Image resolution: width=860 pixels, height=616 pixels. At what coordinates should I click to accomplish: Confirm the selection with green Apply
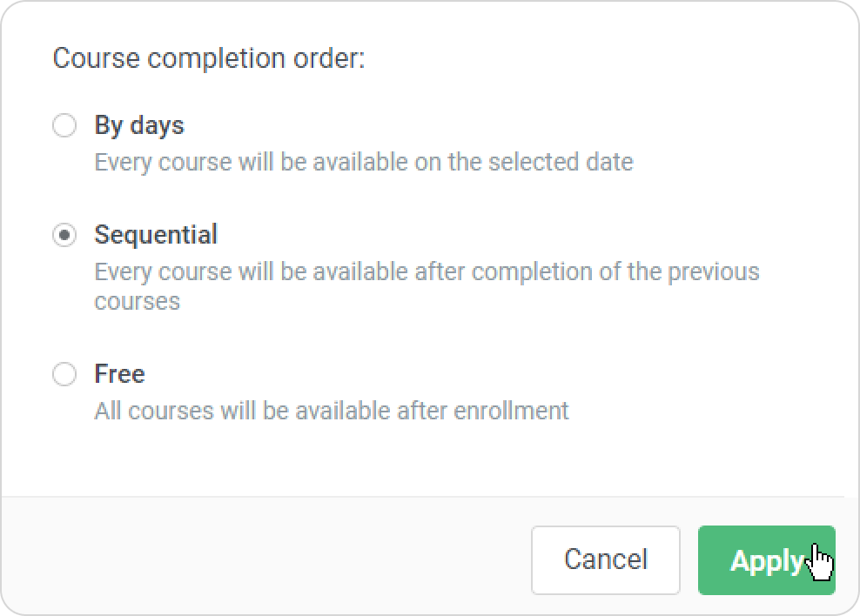pyautogui.click(x=766, y=560)
